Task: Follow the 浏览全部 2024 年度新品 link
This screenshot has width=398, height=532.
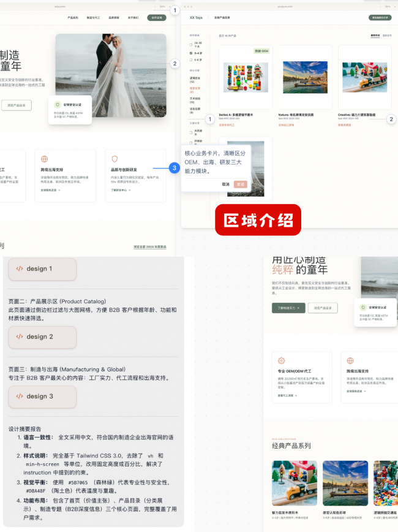Action: pyautogui.click(x=150, y=247)
